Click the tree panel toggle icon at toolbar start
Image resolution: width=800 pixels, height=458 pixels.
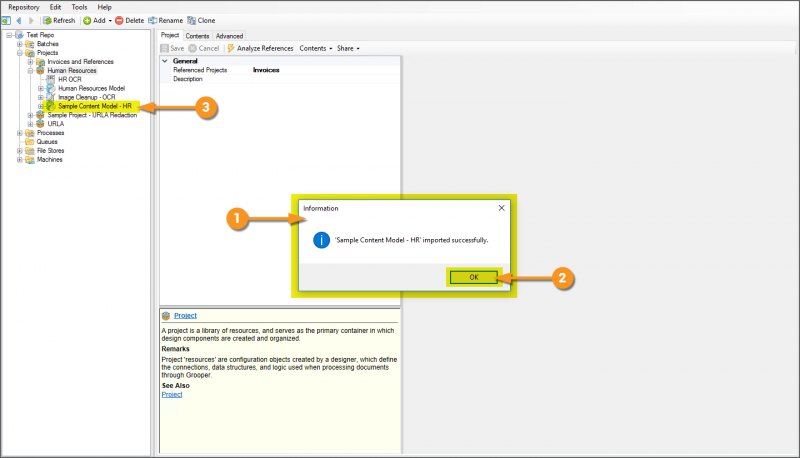tap(6, 20)
